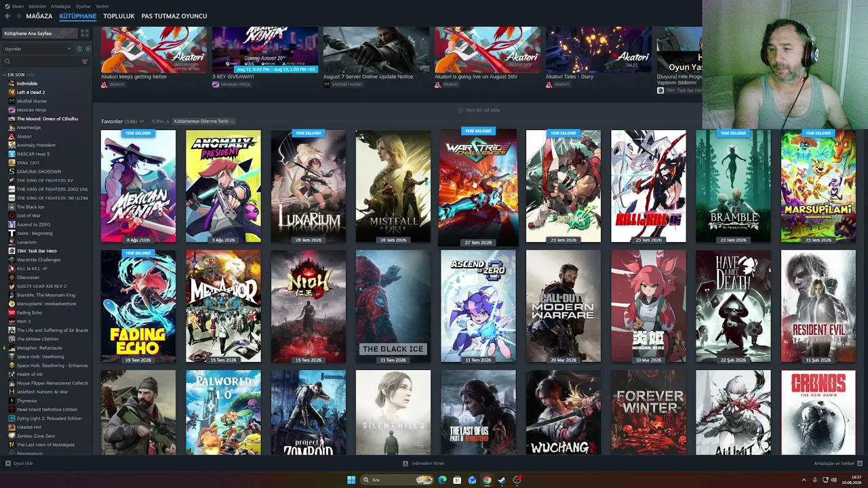Show hidden system tray icons
868x488 pixels.
pos(804,480)
